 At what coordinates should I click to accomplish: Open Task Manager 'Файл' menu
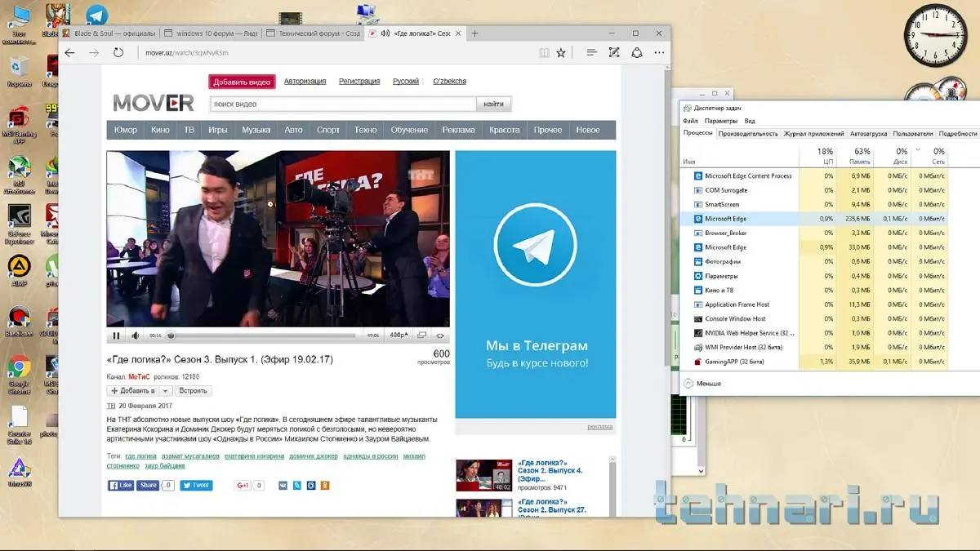[x=692, y=121]
